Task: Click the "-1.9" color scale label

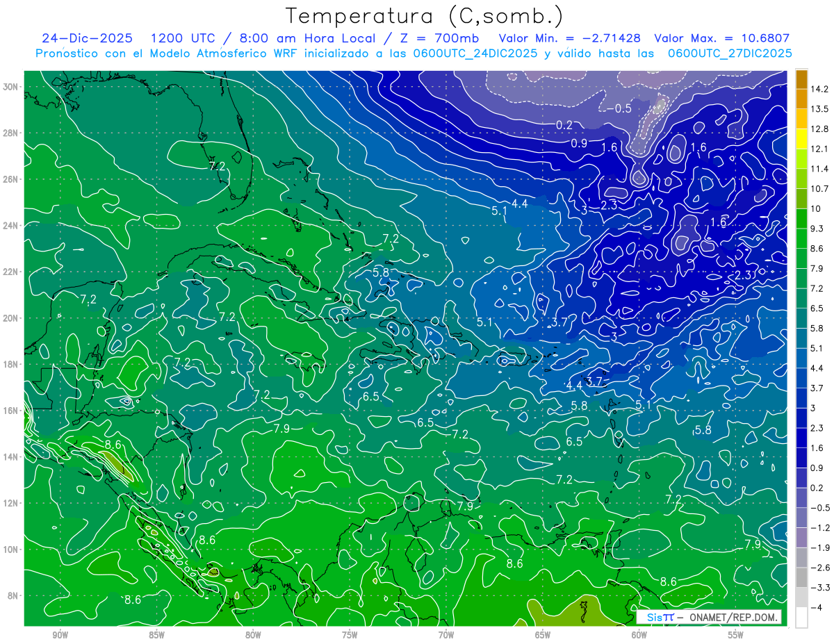Action: [820, 547]
